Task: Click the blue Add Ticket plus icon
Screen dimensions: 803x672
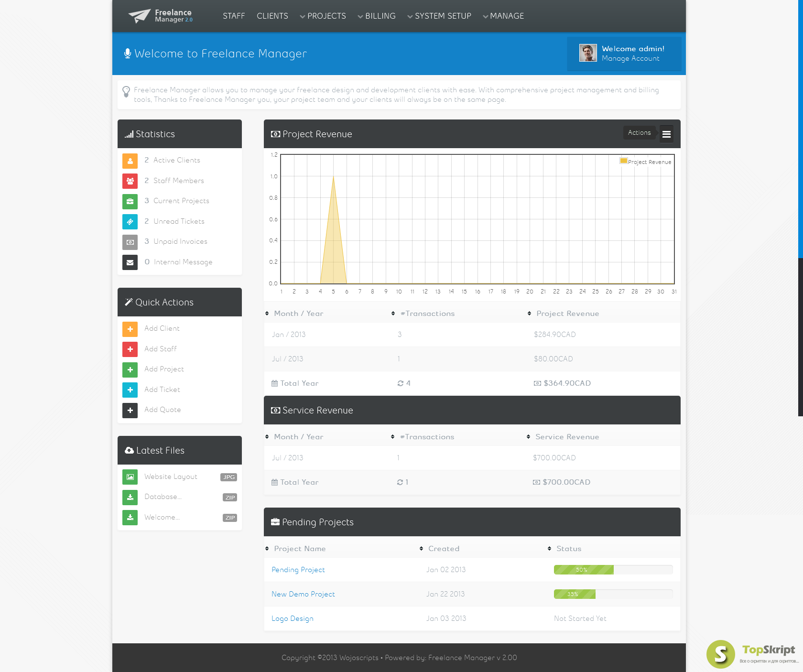Action: tap(130, 390)
